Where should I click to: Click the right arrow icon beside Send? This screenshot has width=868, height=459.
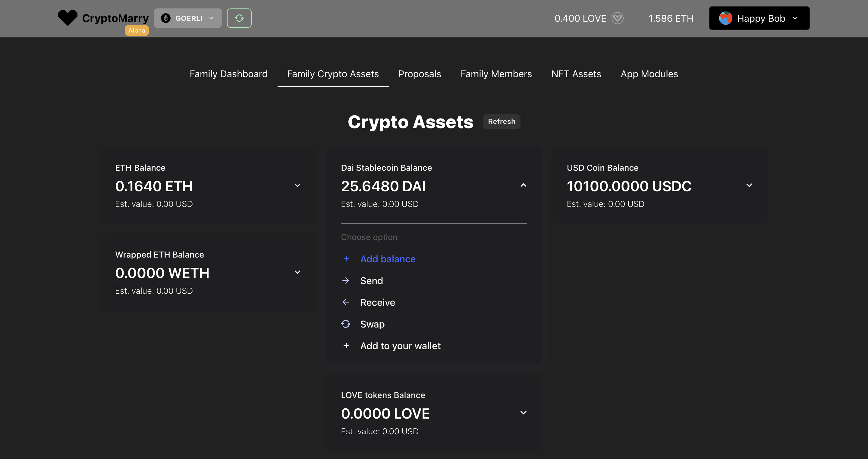tap(346, 280)
